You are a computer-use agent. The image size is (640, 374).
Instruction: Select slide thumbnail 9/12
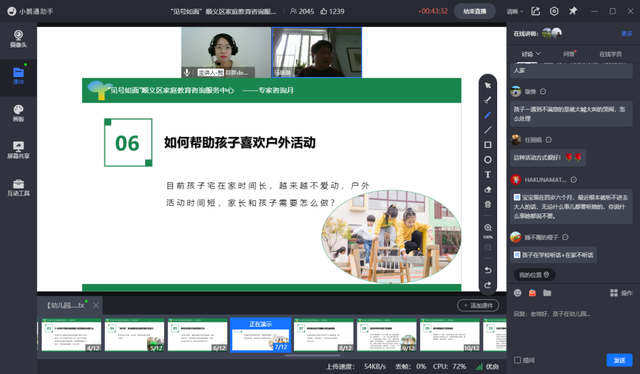387,335
